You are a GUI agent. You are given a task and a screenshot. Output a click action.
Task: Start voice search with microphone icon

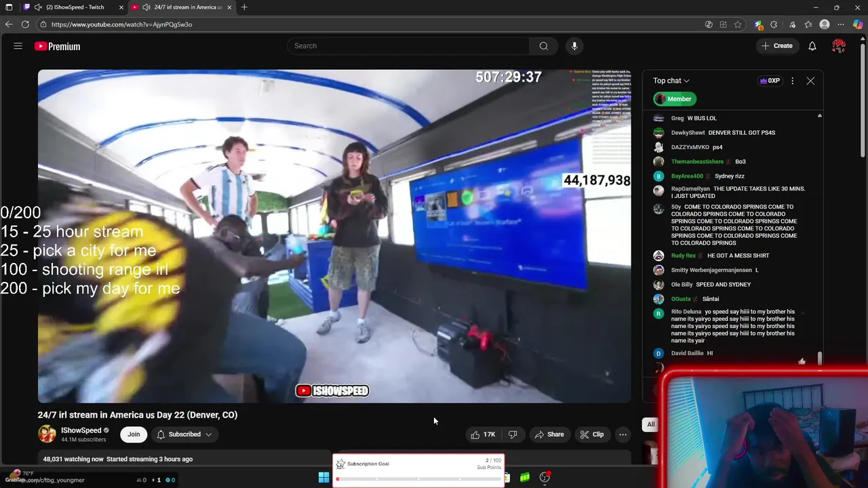574,46
